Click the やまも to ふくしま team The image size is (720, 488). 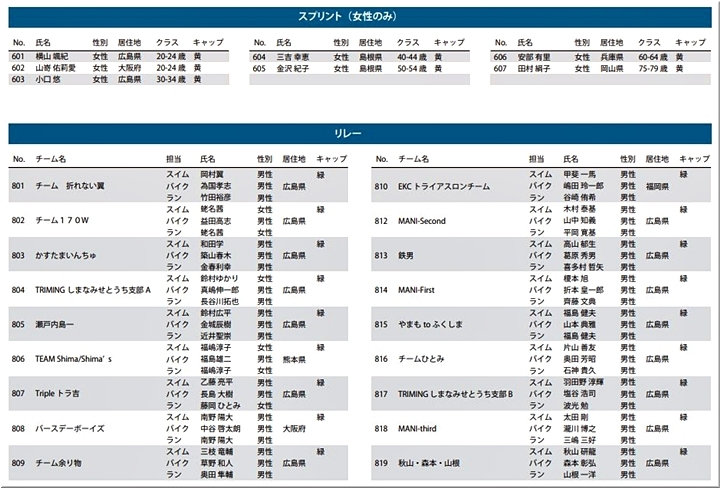point(432,324)
